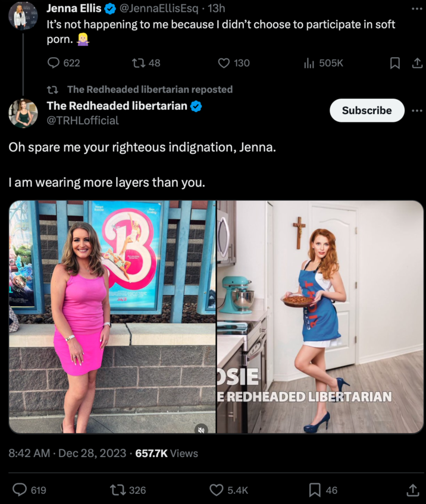Screen dimensions: 426x504
Task: Unmute the video on left image
Action: pyautogui.click(x=202, y=429)
